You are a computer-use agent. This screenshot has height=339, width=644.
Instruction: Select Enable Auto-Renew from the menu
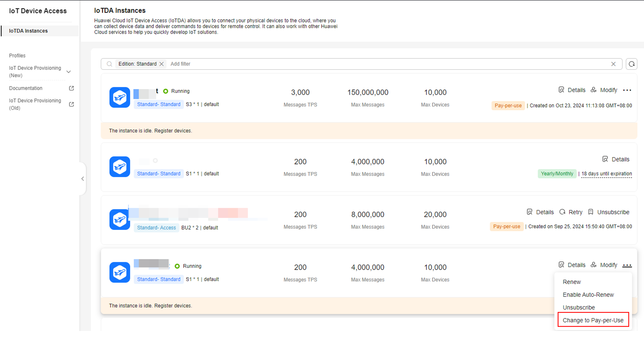[x=588, y=295]
